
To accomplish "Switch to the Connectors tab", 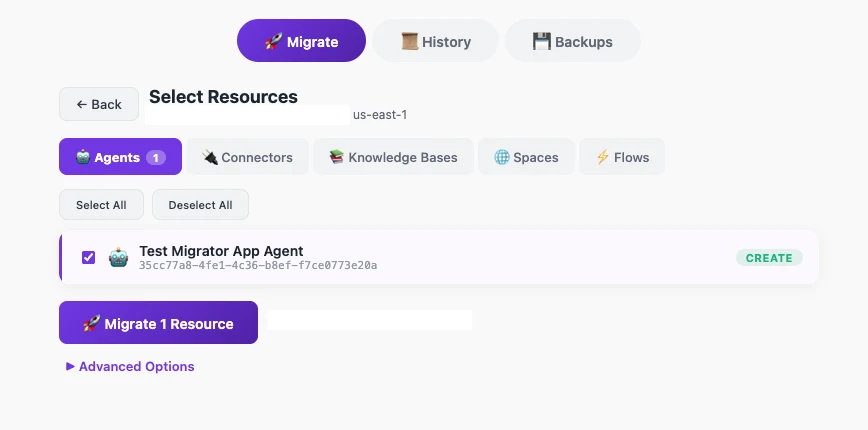I will click(x=247, y=157).
